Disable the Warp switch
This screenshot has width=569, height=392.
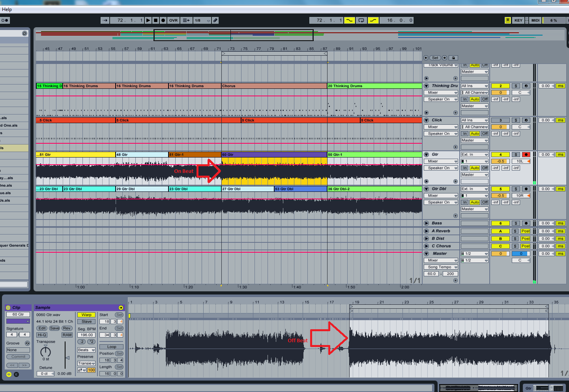pos(86,315)
